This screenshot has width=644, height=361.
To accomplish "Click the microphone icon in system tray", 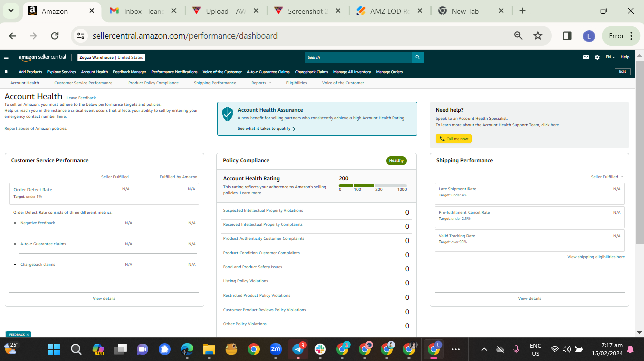I will pos(516,349).
